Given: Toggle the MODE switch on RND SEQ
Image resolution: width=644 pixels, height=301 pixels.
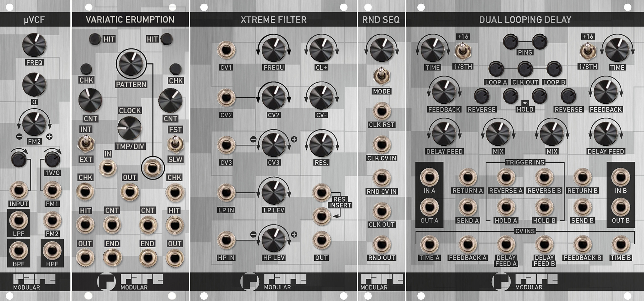Looking at the screenshot, I should pos(381,76).
